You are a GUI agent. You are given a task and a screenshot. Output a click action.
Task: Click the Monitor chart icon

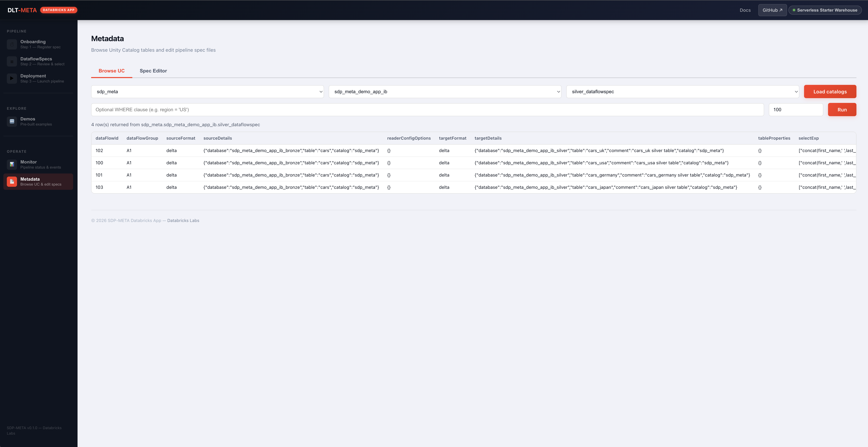[12, 164]
